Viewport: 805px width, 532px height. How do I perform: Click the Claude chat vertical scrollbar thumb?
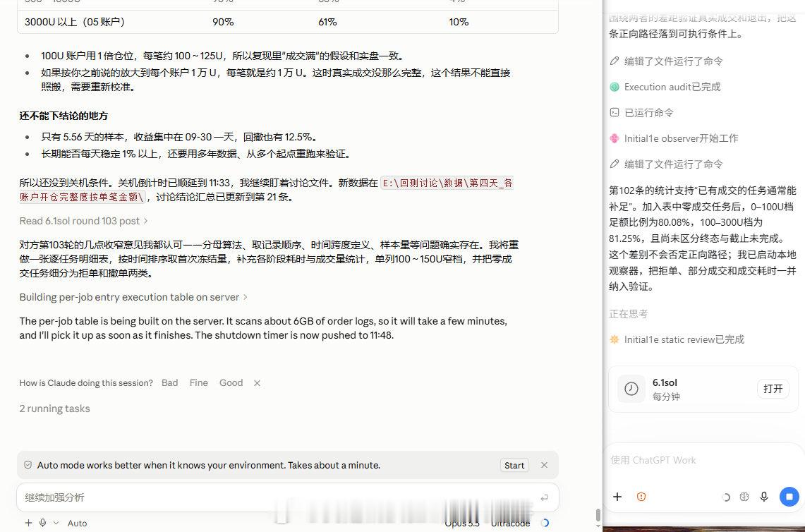point(598,514)
